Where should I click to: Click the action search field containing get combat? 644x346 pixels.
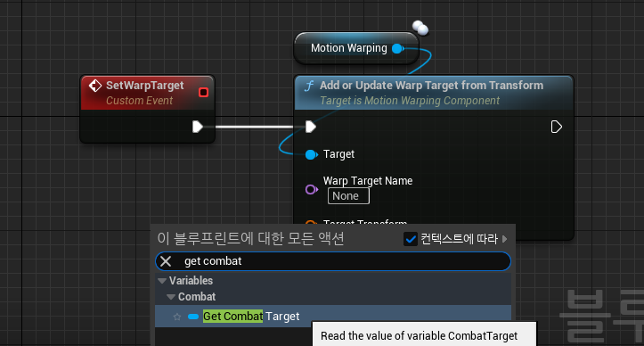tap(333, 261)
